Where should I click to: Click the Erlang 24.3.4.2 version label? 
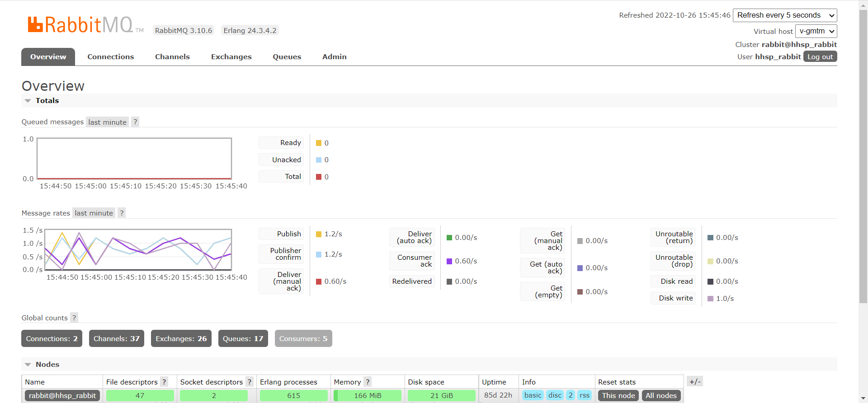(x=250, y=30)
